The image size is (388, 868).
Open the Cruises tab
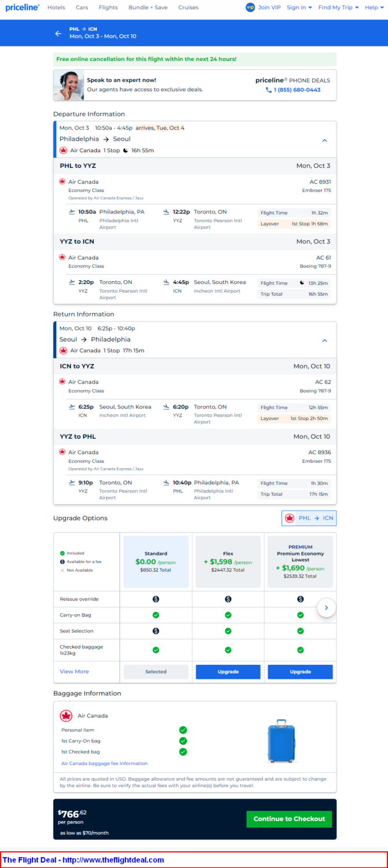coord(188,8)
